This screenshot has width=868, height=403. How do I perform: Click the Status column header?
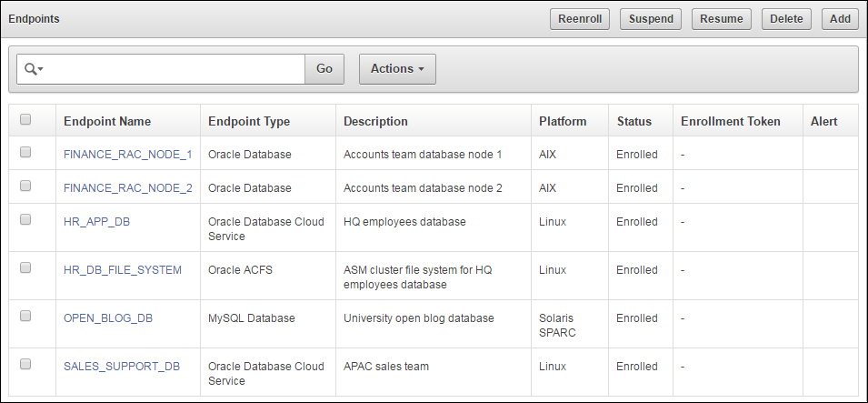coord(634,121)
